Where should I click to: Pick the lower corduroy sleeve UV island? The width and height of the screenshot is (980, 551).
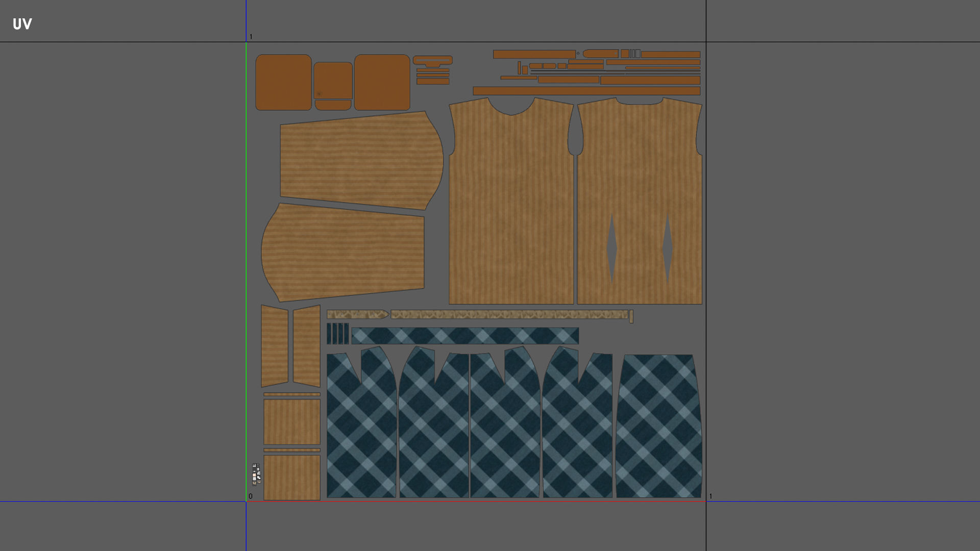[x=343, y=252]
